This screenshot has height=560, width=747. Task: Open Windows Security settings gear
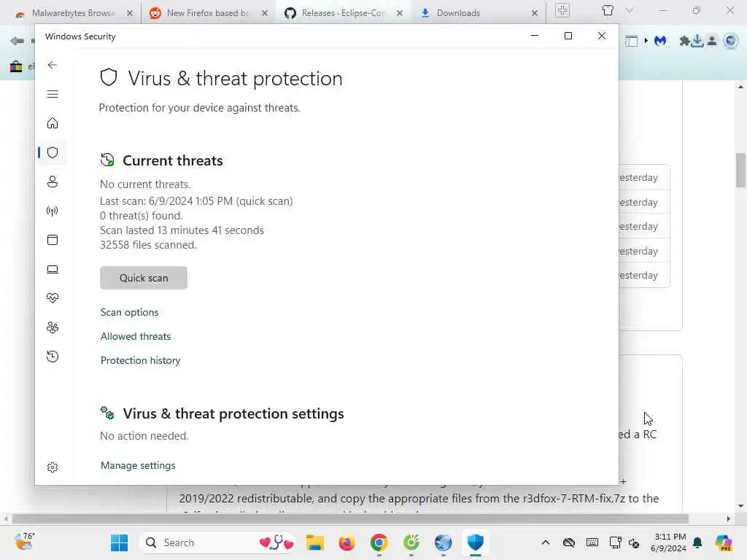coord(53,467)
